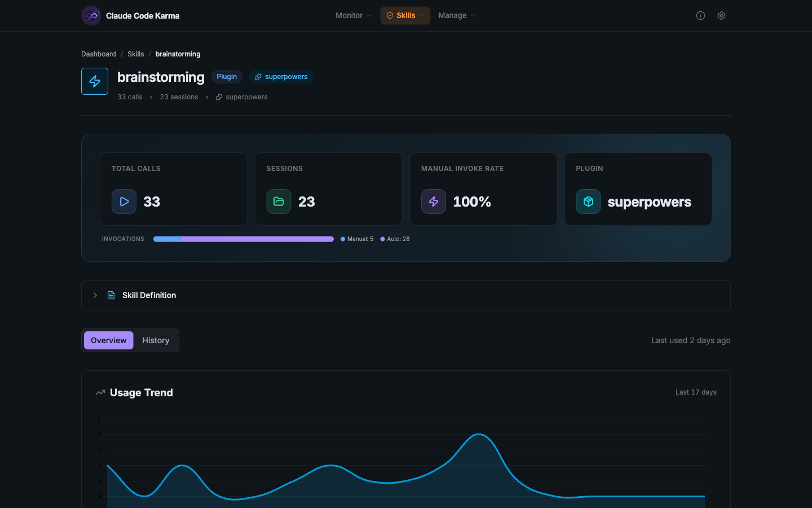The width and height of the screenshot is (812, 508).
Task: Expand the Skill Definition section chevron
Action: (95, 295)
